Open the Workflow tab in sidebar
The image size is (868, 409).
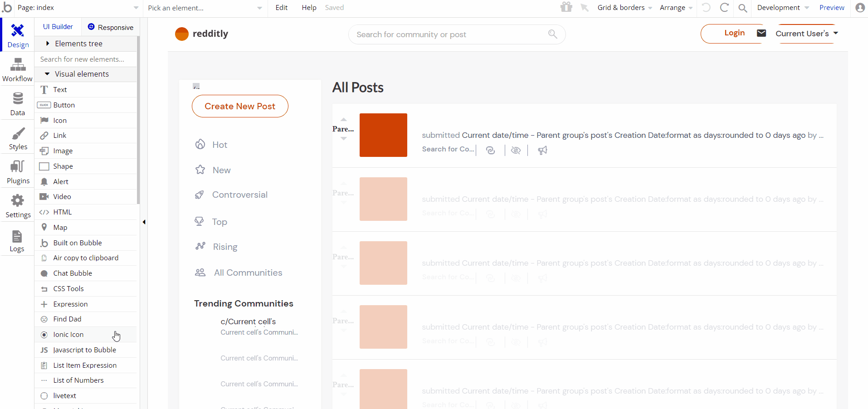tap(17, 70)
